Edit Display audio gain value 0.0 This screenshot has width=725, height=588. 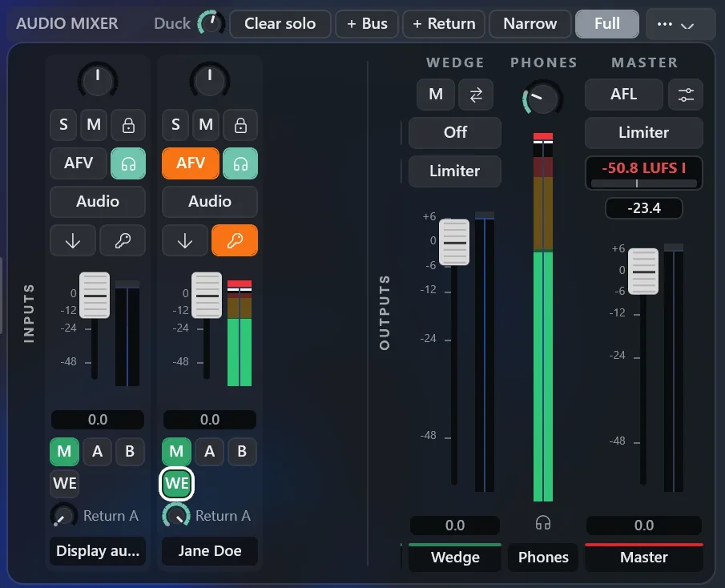(98, 420)
